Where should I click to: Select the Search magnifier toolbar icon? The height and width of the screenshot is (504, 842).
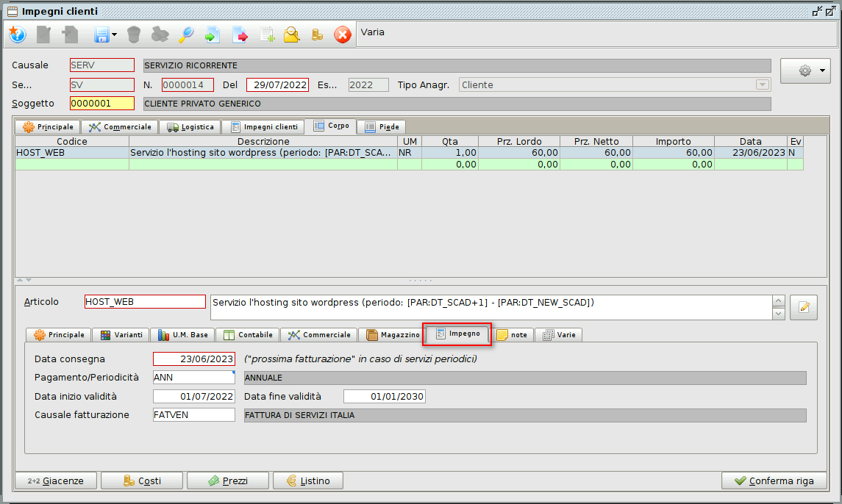click(x=187, y=35)
